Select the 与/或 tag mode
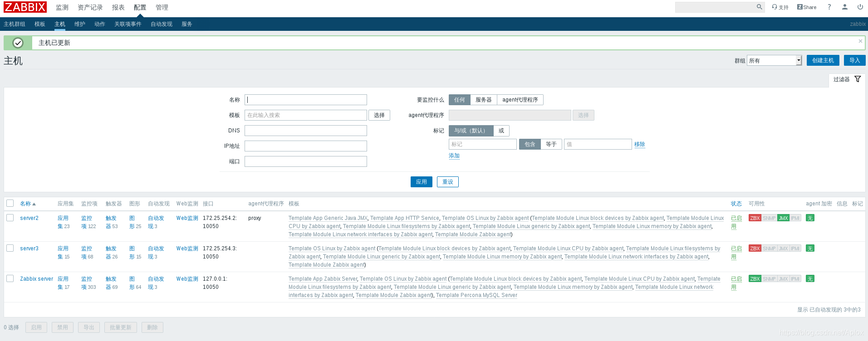Image resolution: width=868 pixels, height=341 pixels. (x=471, y=131)
